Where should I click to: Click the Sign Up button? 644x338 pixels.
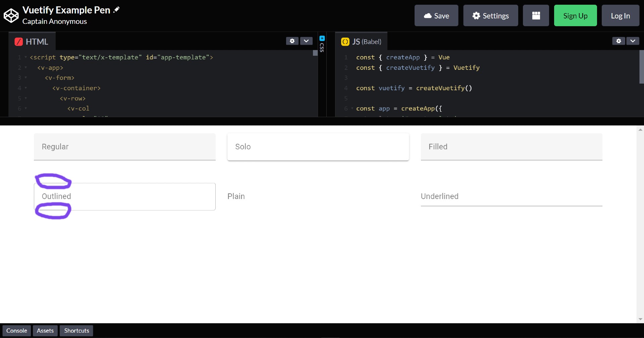click(x=575, y=15)
